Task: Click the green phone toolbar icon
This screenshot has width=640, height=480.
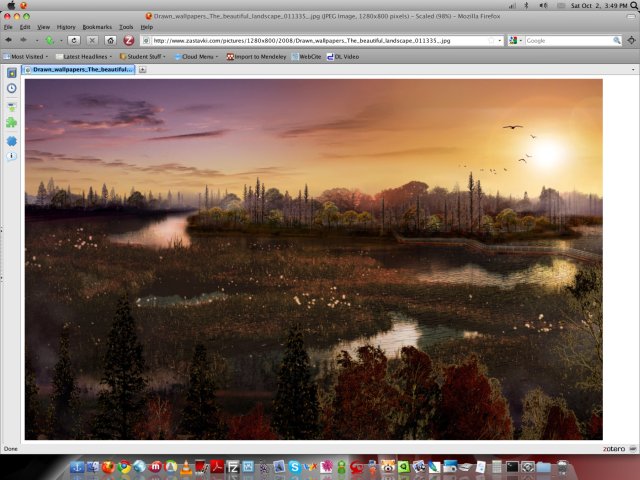Action: point(49,40)
